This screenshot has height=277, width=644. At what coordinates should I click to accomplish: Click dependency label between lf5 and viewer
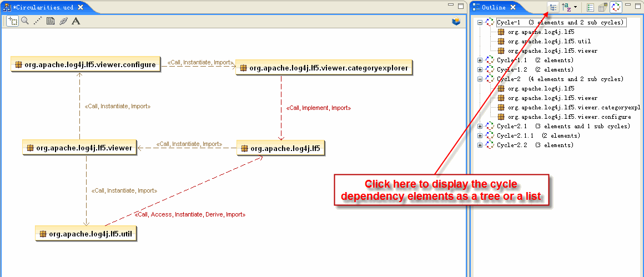(189, 144)
